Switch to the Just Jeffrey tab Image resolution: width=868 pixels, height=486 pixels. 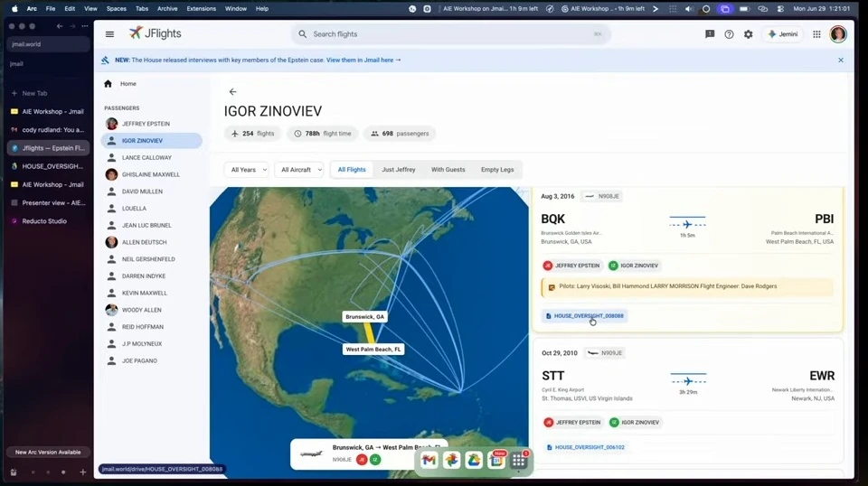click(x=399, y=170)
